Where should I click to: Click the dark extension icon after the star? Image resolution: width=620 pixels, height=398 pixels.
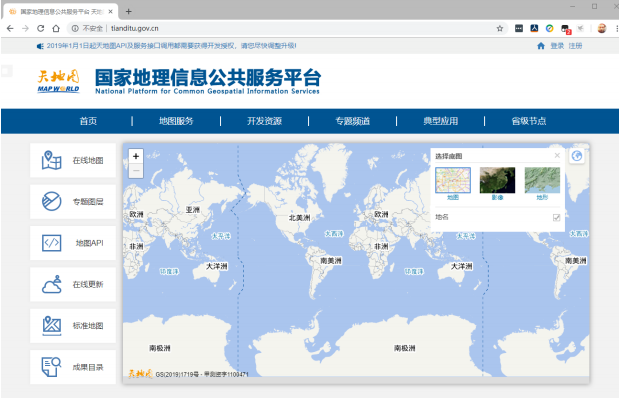[519, 28]
